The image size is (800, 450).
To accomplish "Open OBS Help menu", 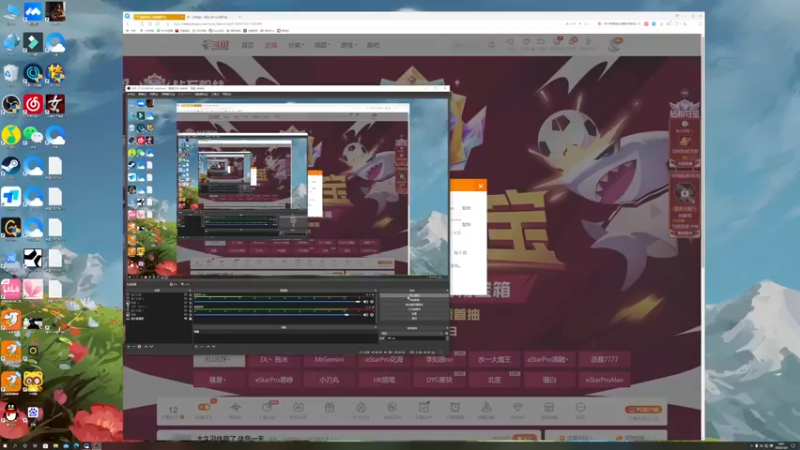I will pyautogui.click(x=227, y=94).
